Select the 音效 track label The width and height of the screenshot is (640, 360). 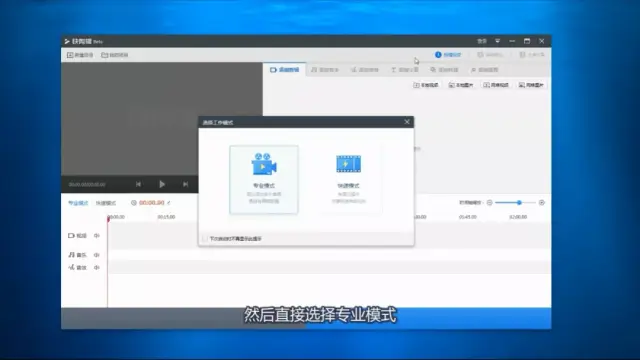(x=78, y=268)
